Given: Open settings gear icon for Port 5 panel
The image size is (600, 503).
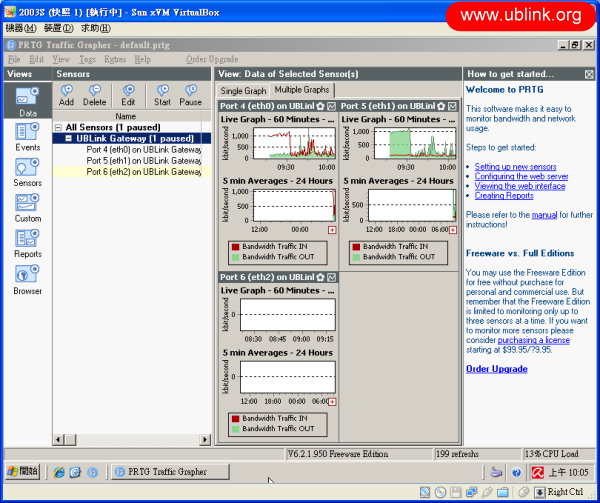Looking at the screenshot, I should tap(441, 106).
